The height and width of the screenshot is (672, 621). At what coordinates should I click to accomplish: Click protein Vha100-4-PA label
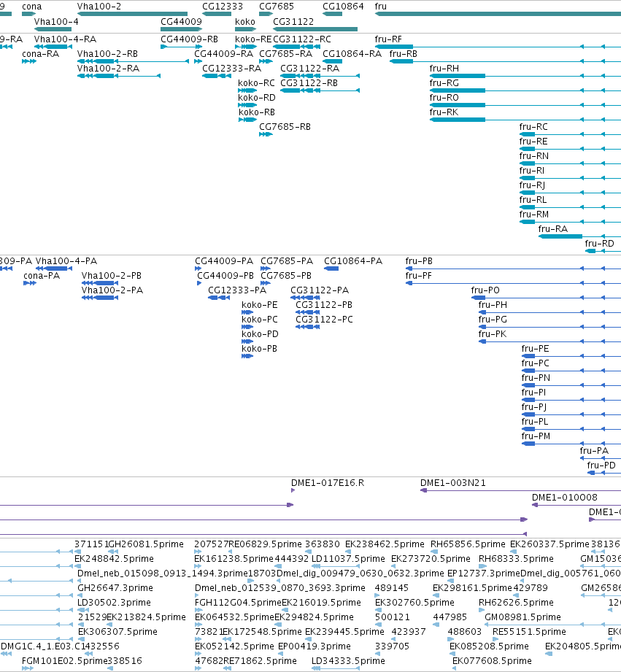point(66,260)
